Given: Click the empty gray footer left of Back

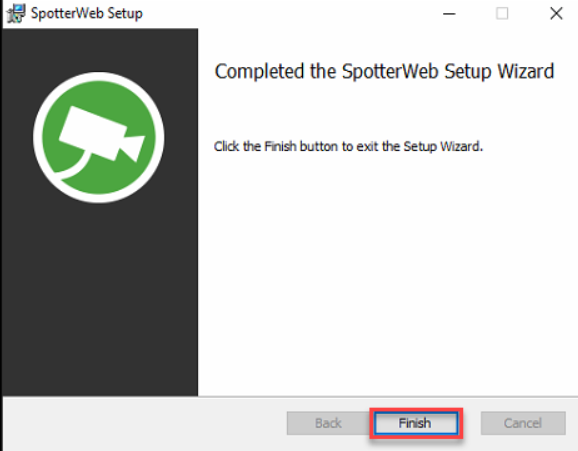Looking at the screenshot, I should coord(144,423).
